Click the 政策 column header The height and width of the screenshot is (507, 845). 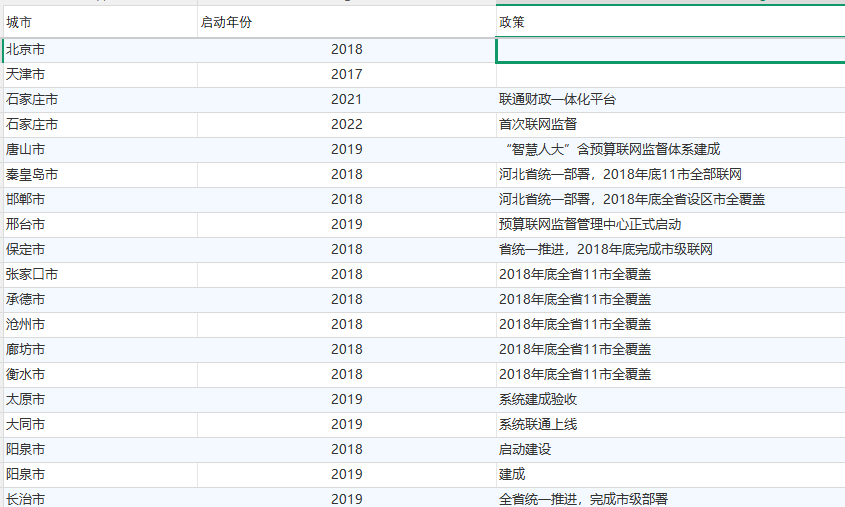click(670, 22)
